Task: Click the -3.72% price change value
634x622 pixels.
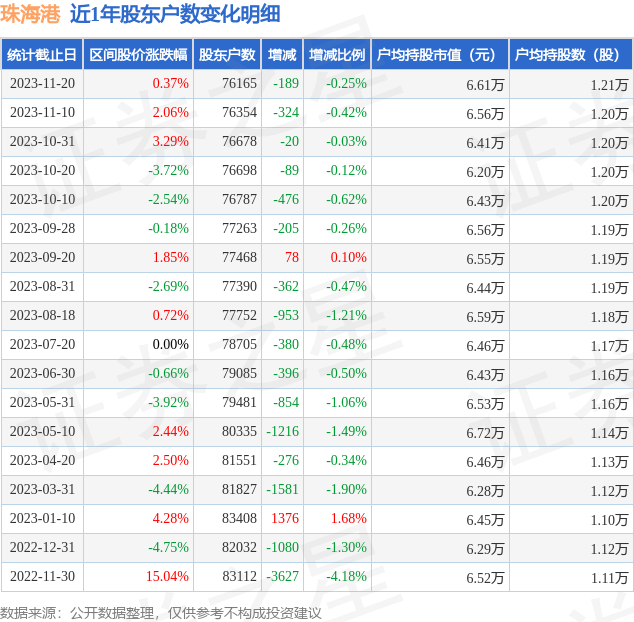Action: 169,170
